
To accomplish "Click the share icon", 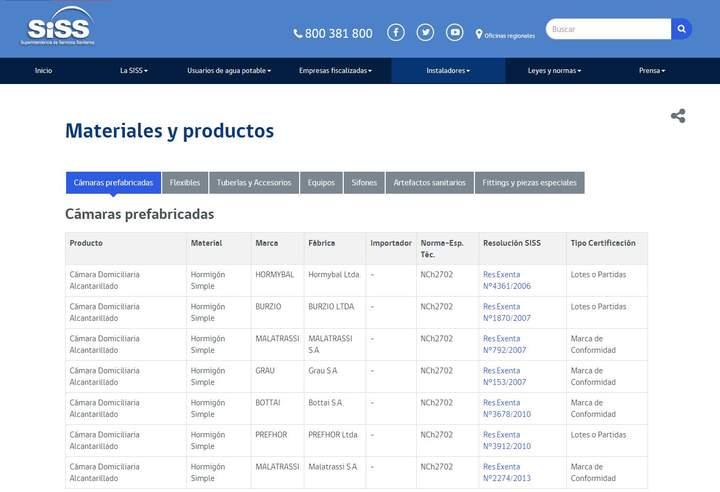I will (678, 116).
